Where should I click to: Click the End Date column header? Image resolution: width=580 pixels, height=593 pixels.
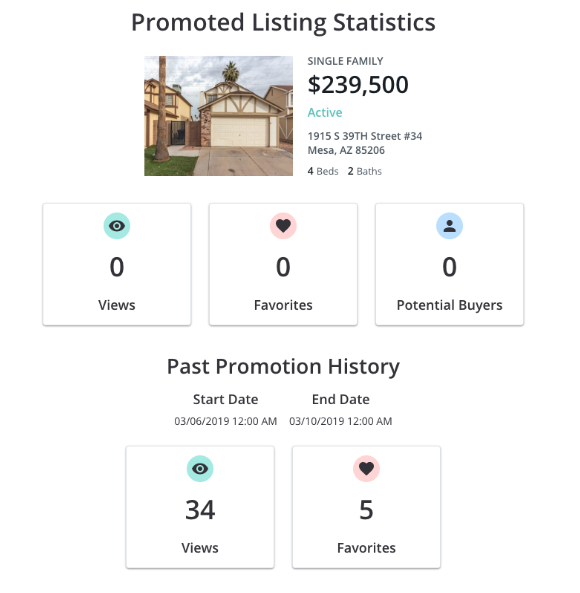341,399
